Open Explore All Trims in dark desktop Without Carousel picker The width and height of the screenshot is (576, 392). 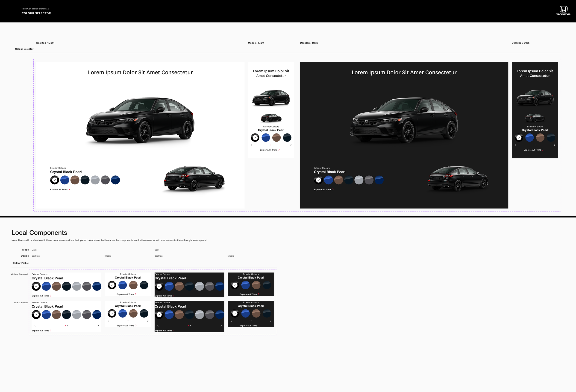[165, 296]
